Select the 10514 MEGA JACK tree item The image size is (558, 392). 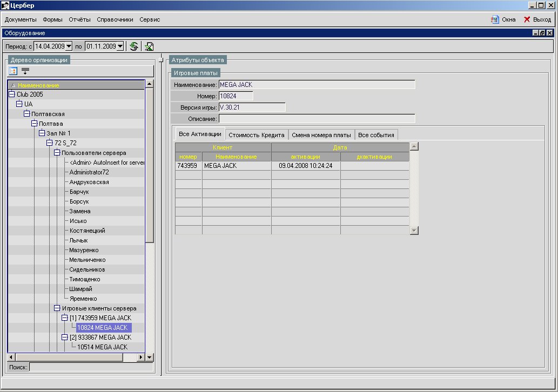pyautogui.click(x=102, y=347)
